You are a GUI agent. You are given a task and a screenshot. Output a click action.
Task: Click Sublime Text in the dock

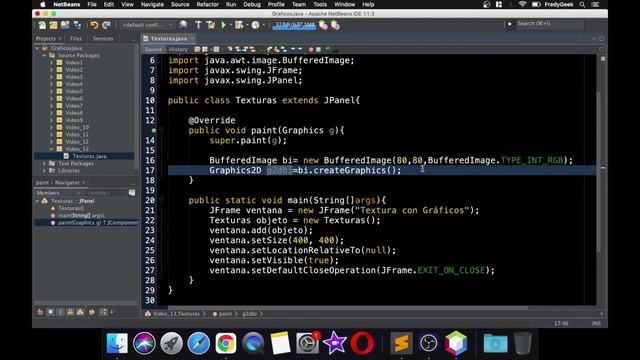click(401, 343)
